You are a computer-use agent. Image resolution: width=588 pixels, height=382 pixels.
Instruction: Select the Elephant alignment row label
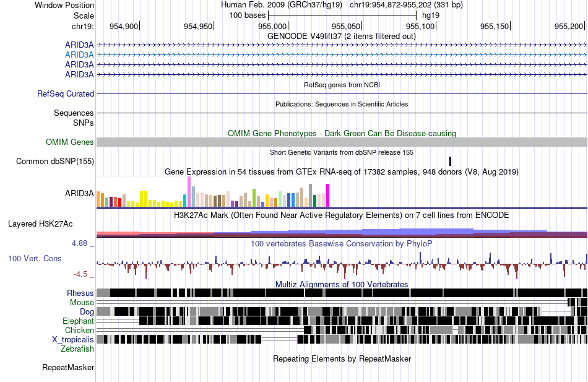coord(78,321)
